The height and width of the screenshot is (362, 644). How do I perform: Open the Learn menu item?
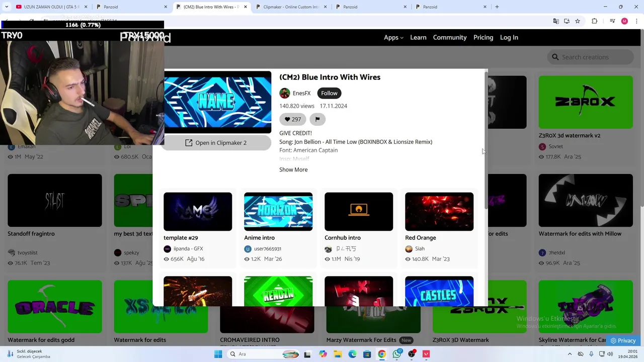click(x=418, y=37)
